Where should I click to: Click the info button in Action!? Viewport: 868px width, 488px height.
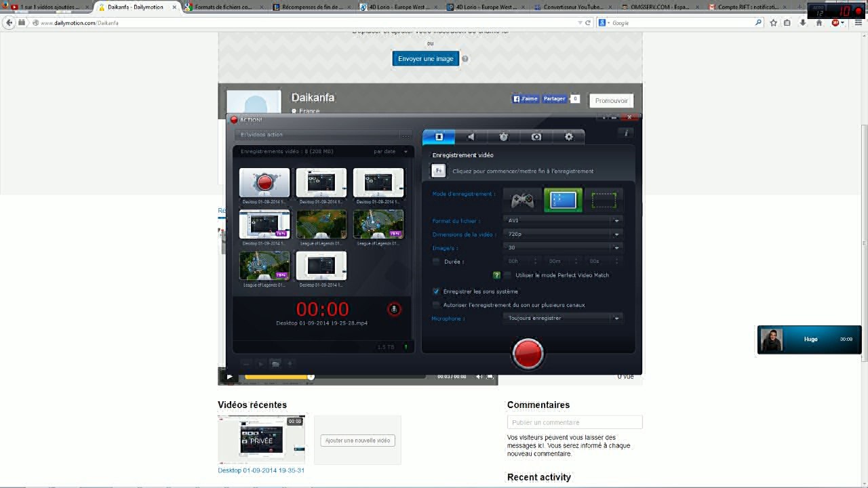coord(625,134)
